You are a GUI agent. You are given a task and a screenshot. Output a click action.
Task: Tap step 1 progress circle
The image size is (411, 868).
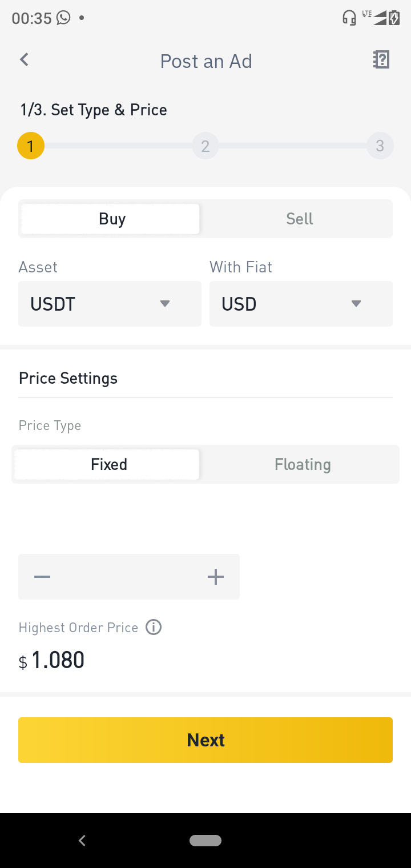click(x=31, y=146)
